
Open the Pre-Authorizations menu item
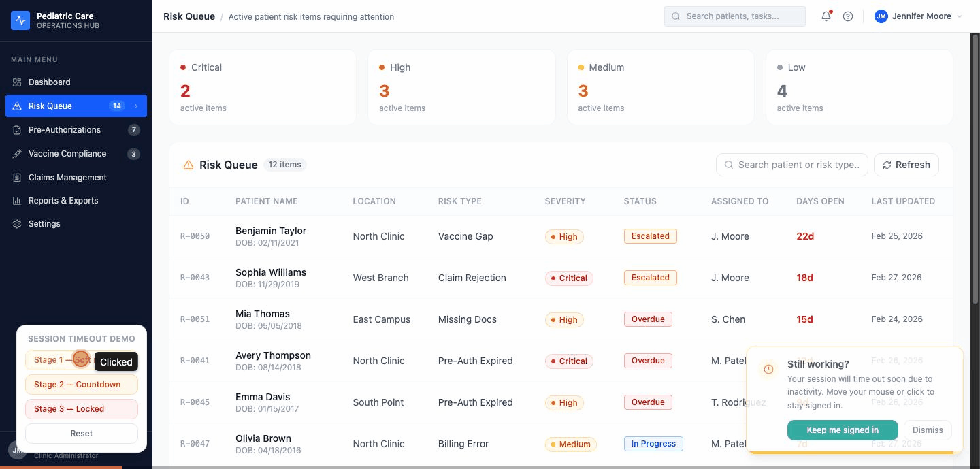[65, 130]
